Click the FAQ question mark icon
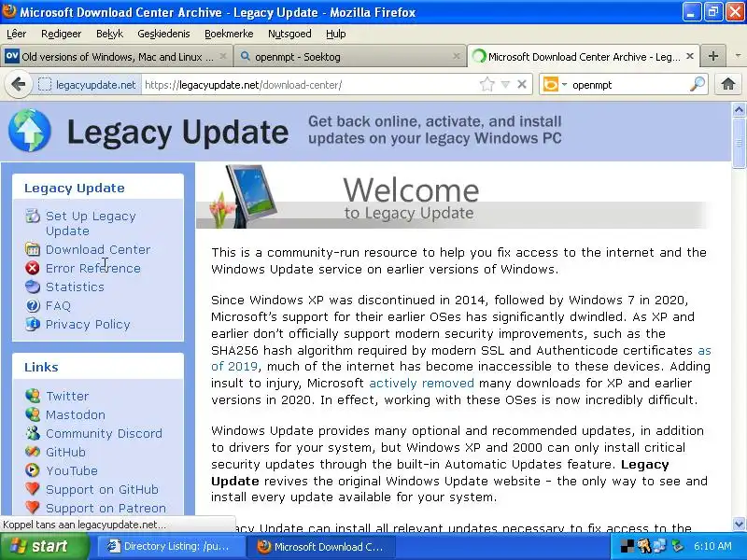The height and width of the screenshot is (560, 747). click(x=33, y=305)
